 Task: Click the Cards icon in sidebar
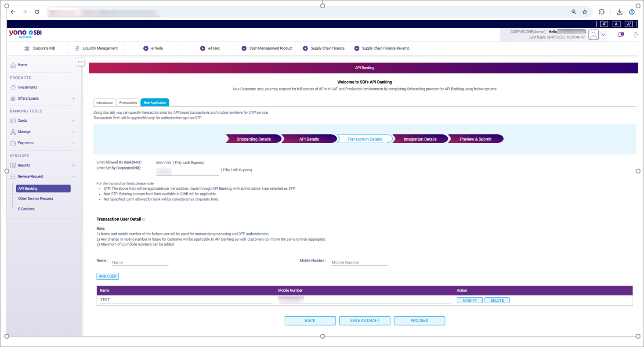point(13,121)
